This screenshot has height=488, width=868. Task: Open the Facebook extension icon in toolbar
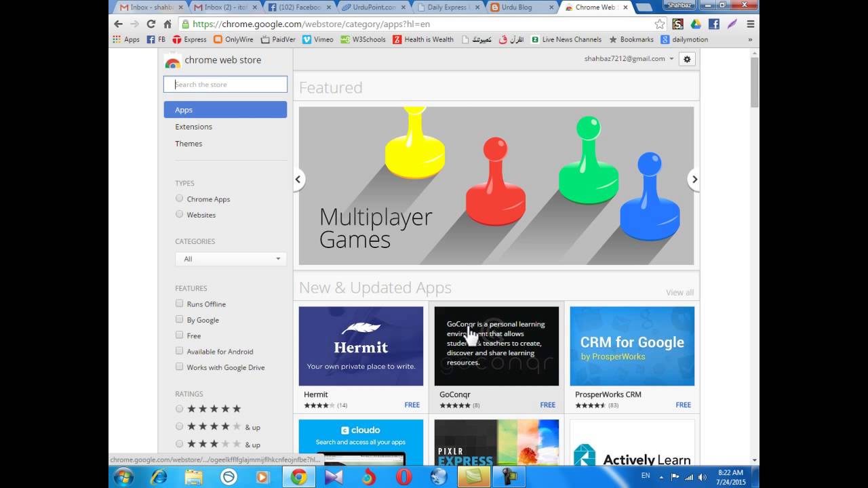pos(714,24)
